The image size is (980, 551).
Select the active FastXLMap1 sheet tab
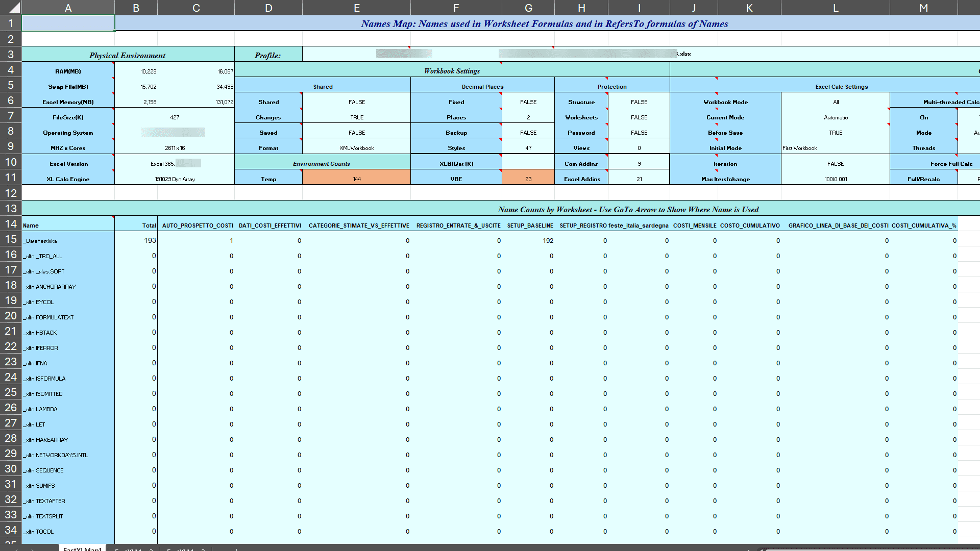pyautogui.click(x=83, y=548)
